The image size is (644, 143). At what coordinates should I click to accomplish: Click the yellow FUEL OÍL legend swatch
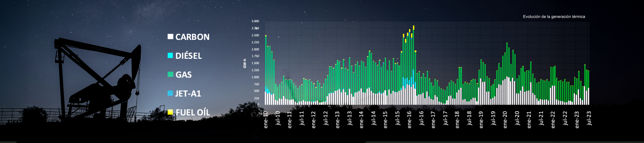coord(170,112)
